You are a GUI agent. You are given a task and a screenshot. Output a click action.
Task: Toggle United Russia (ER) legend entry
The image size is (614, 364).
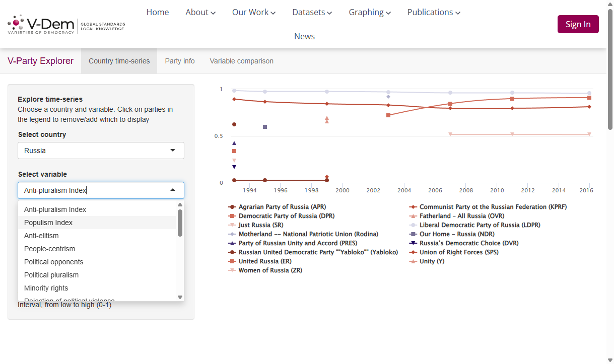[260, 261]
